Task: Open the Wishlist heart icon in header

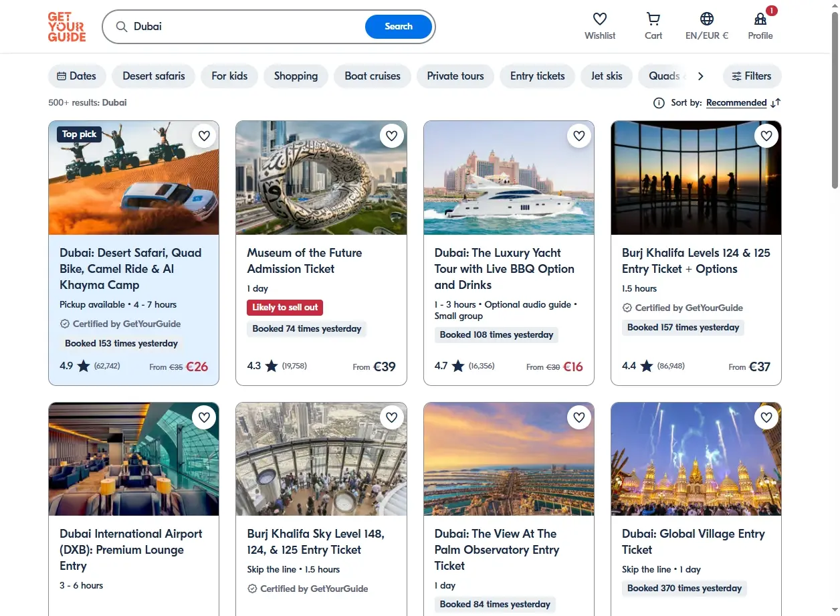Action: 600,19
